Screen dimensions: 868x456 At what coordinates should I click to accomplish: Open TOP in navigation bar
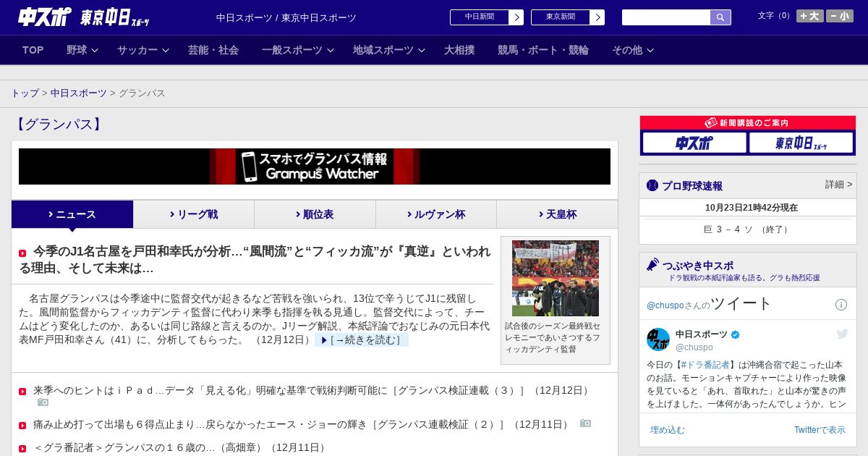[33, 50]
